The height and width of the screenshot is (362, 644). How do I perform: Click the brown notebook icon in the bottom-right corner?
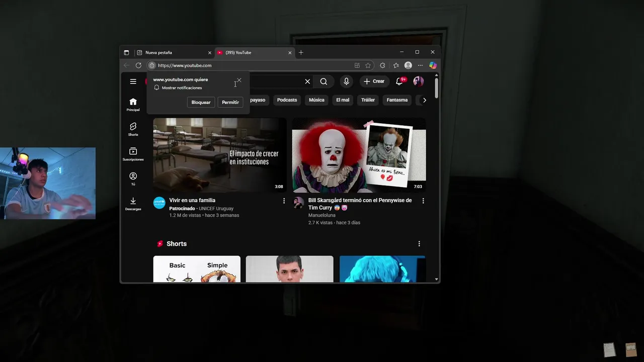click(631, 349)
